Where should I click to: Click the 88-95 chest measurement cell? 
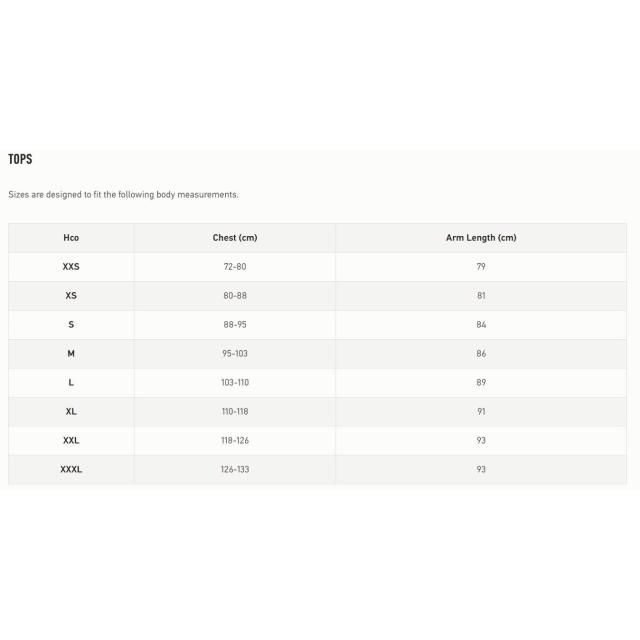click(235, 325)
